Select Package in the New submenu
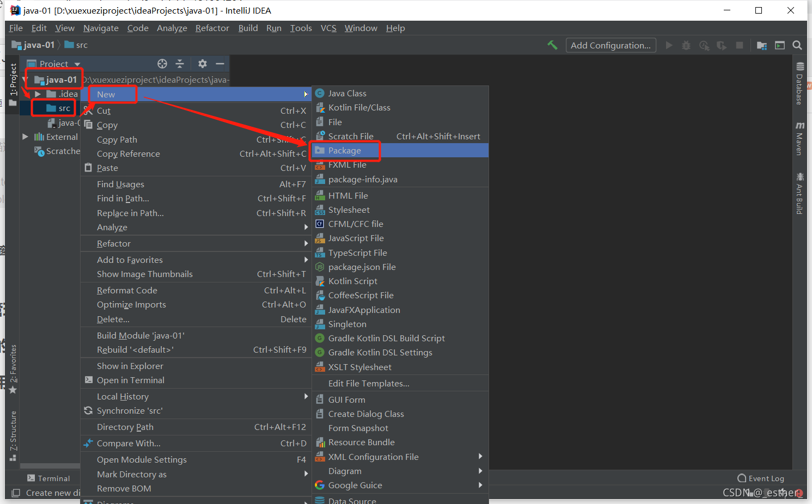The width and height of the screenshot is (812, 504). (400, 150)
